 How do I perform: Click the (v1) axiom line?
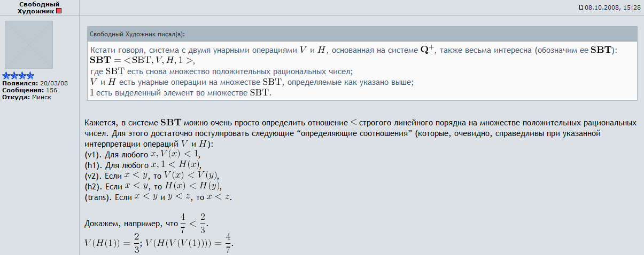138,154
